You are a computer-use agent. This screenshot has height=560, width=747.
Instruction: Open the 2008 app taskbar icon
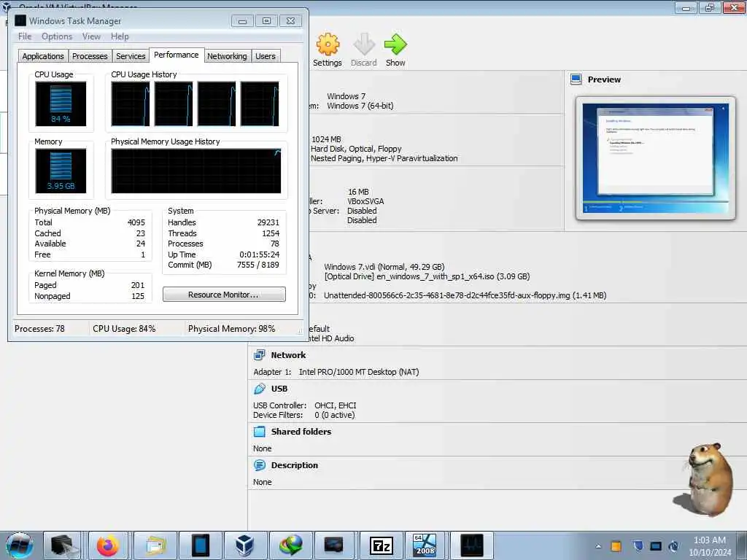(x=425, y=545)
